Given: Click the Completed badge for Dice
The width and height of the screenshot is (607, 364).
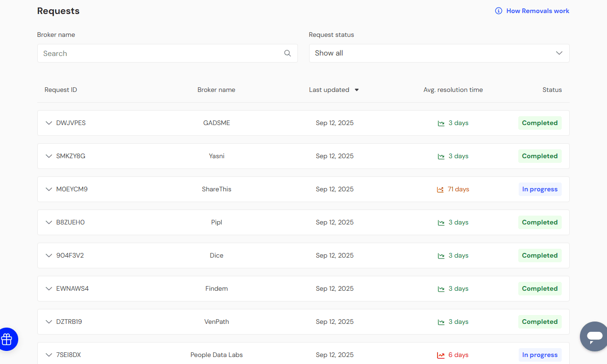Looking at the screenshot, I should click(540, 256).
